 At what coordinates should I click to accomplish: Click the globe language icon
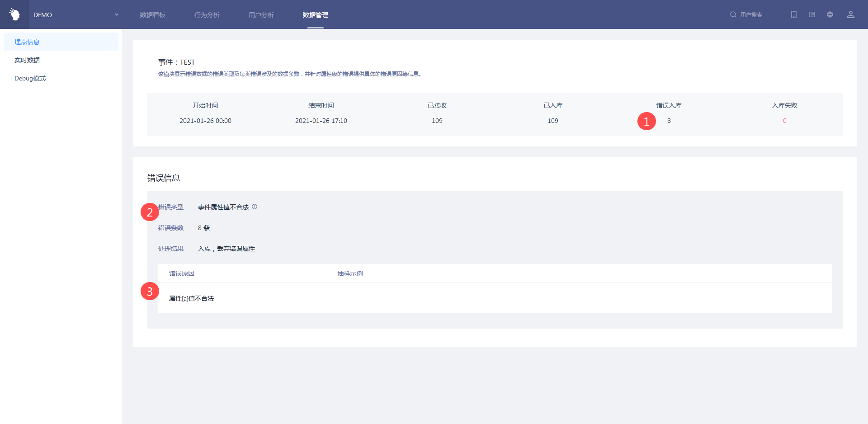(x=830, y=14)
